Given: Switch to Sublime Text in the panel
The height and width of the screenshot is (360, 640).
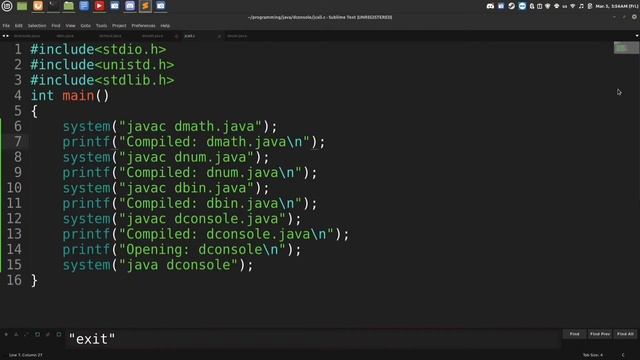Looking at the screenshot, I should pos(145,6).
